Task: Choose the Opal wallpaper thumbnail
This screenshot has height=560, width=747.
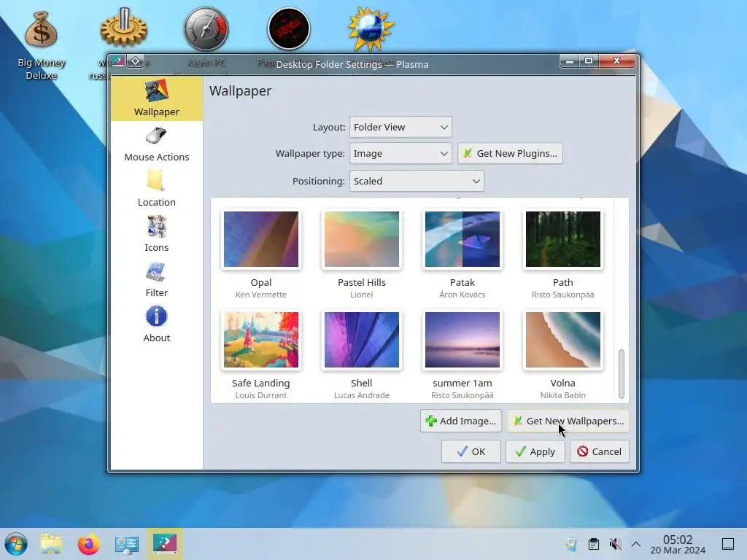Action: [261, 239]
